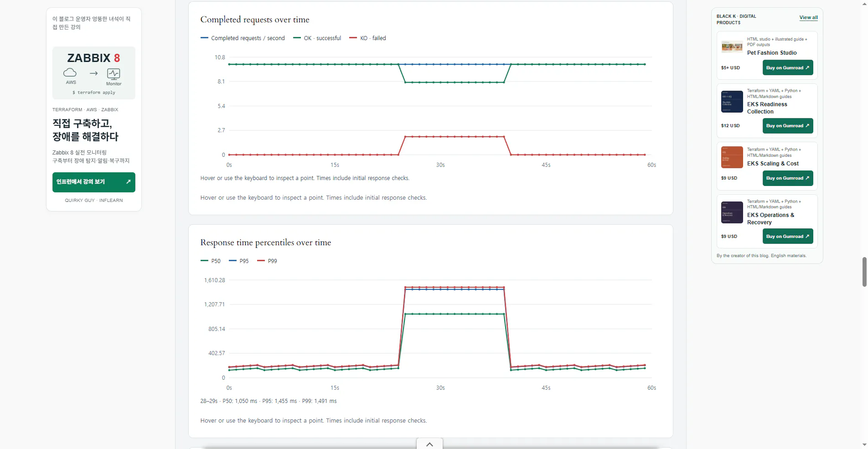Viewport: 868px width, 449px height.
Task: Click the 28–29s percentile readout text
Action: click(269, 401)
